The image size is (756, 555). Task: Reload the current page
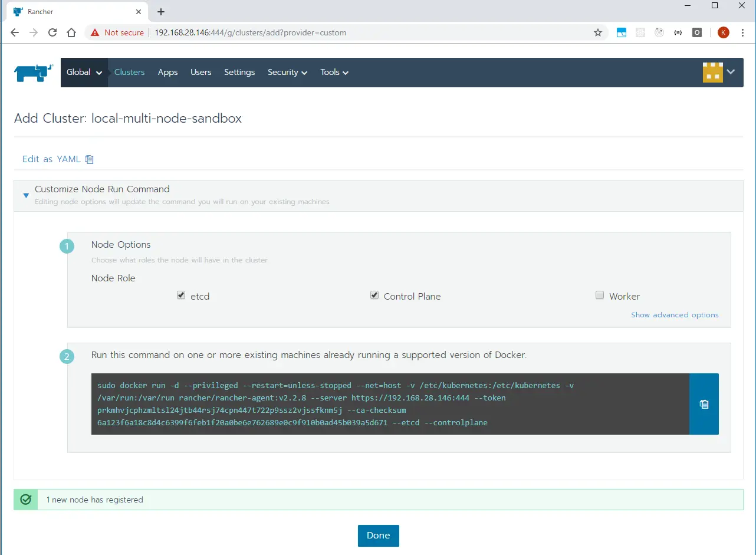pyautogui.click(x=52, y=32)
